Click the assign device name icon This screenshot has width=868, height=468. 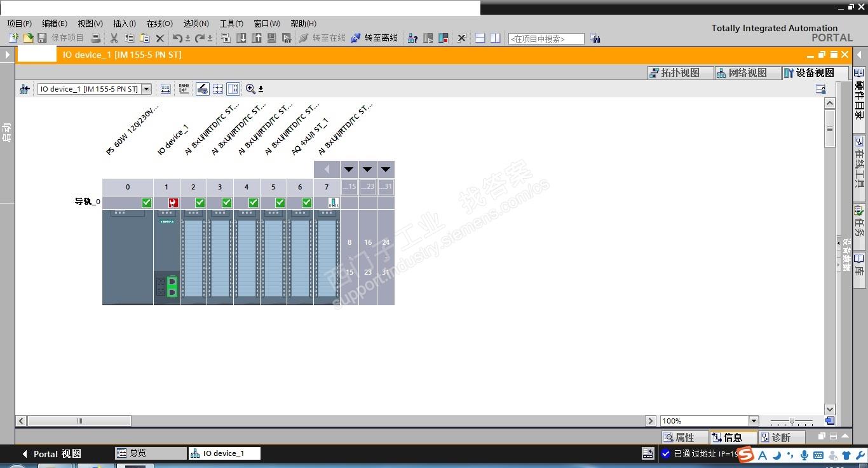184,89
